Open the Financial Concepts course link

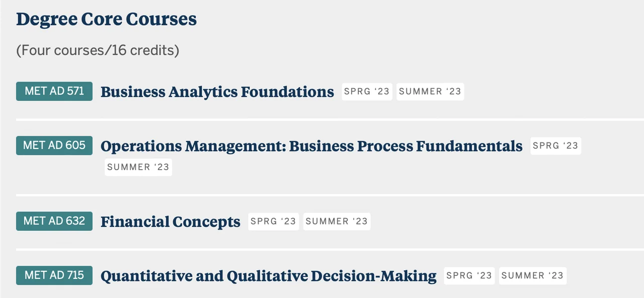pos(171,222)
